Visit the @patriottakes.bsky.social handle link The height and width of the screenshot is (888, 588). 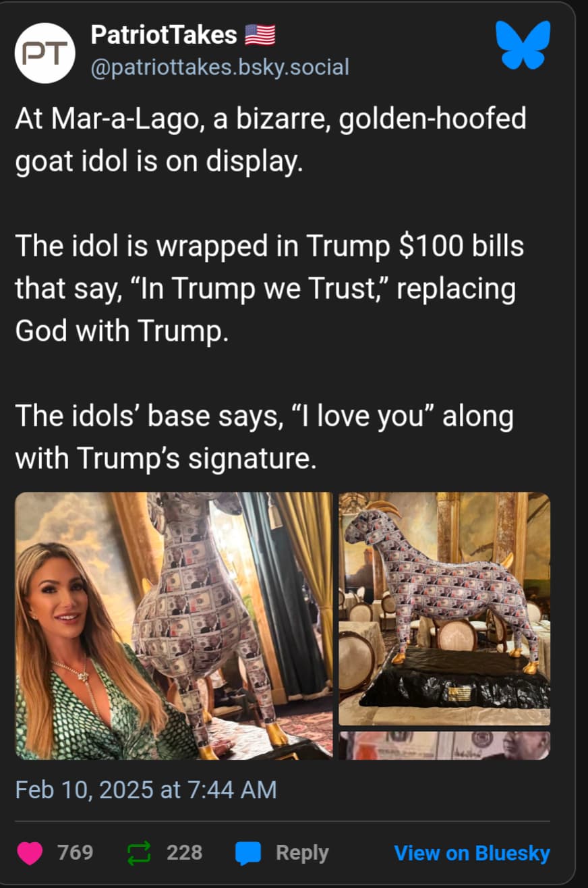tap(220, 67)
